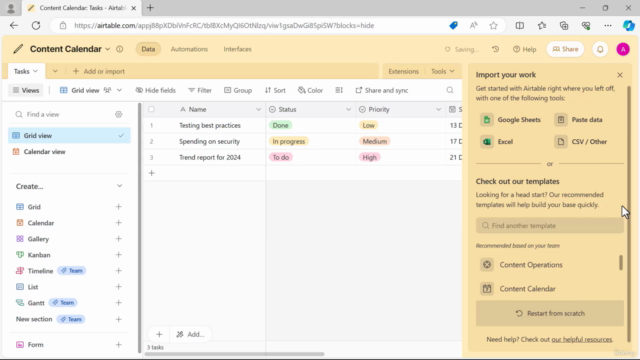Image resolution: width=640 pixels, height=360 pixels.
Task: Open the Extensions panel
Action: pos(403,71)
